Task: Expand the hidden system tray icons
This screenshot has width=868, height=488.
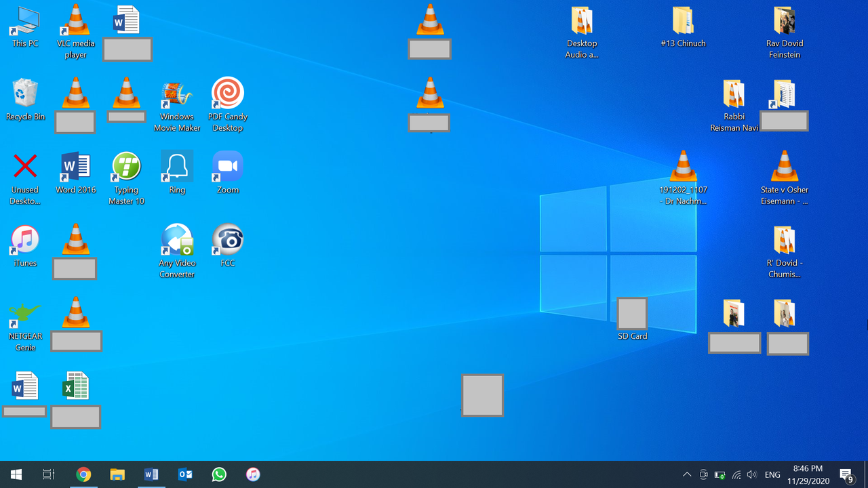Action: point(687,474)
